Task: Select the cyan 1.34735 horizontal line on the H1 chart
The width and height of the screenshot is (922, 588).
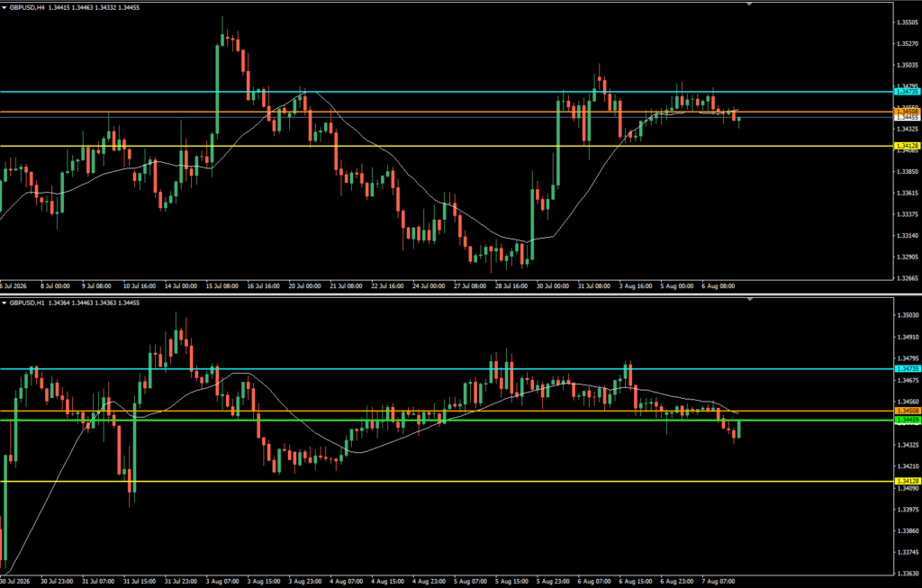Action: click(x=447, y=368)
